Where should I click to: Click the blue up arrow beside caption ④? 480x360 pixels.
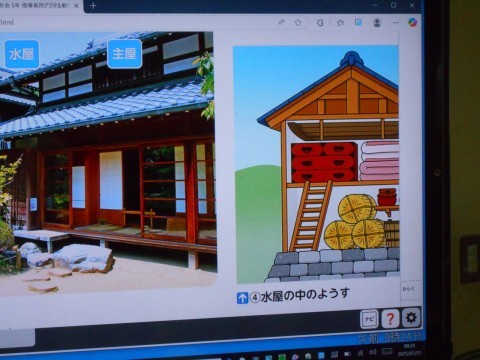point(242,298)
